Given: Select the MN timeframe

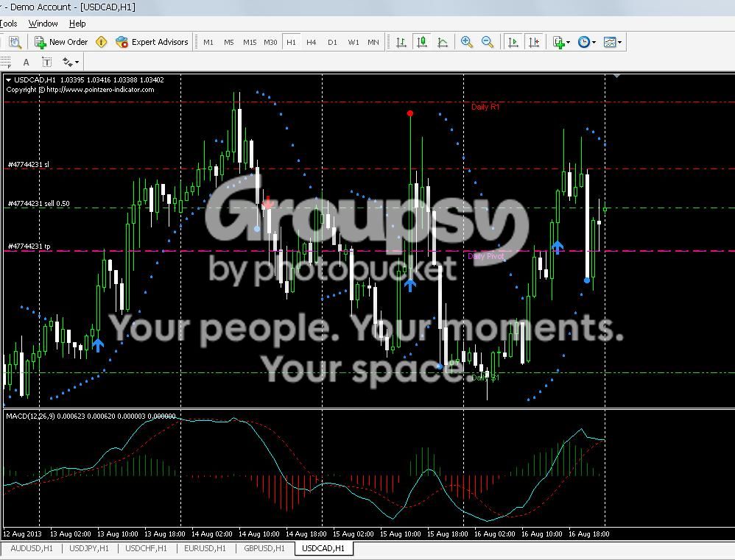Looking at the screenshot, I should 373,42.
